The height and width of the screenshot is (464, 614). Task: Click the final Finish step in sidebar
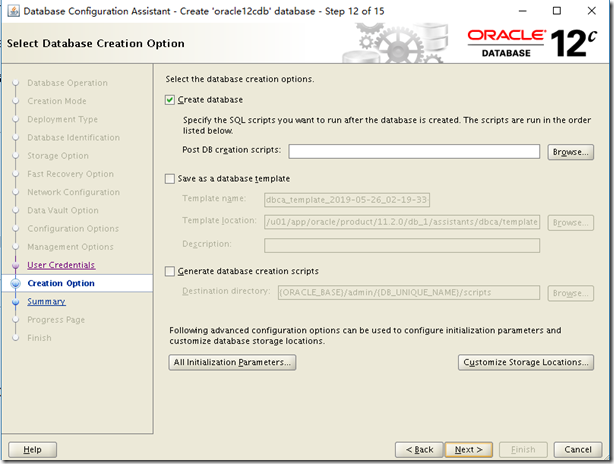pyautogui.click(x=39, y=338)
